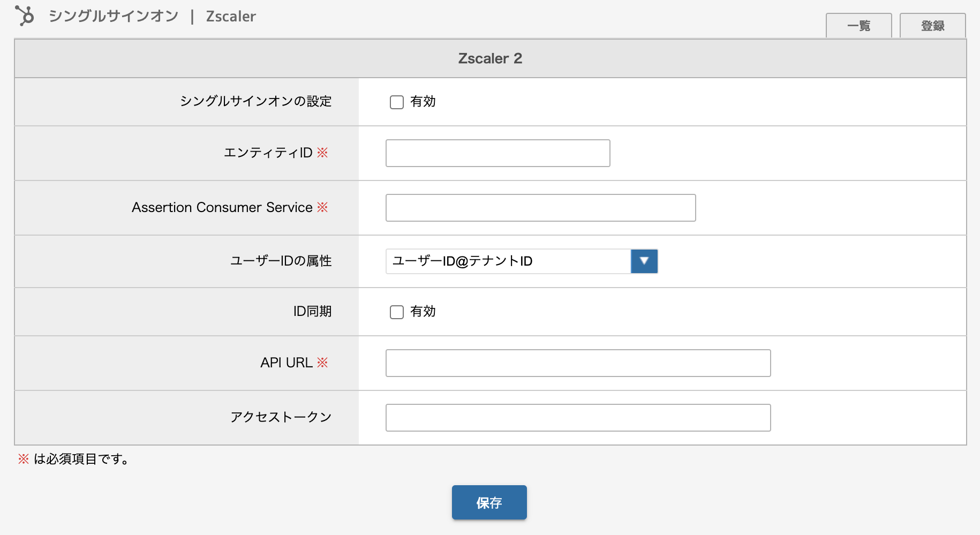
Task: Switch to the 登録 tab
Action: [x=933, y=26]
